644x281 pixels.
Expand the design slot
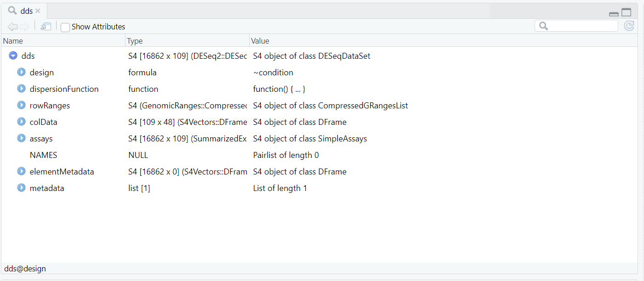point(21,73)
